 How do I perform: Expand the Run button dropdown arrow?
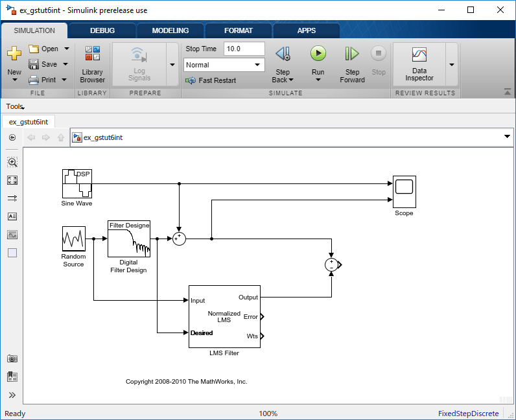(318, 80)
